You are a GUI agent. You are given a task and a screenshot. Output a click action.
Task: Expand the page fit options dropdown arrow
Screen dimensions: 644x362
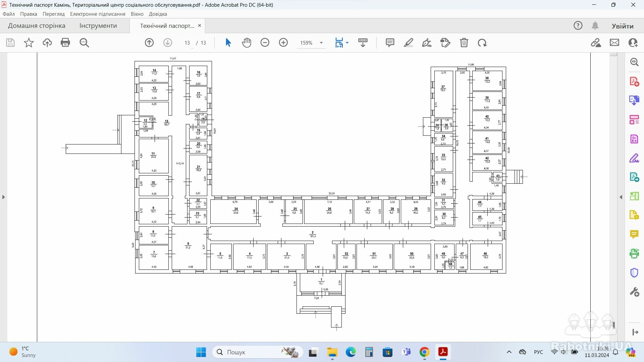pos(347,43)
